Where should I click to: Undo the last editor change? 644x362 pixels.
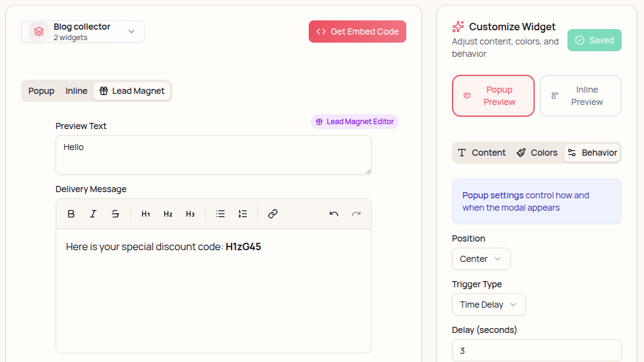tap(333, 213)
